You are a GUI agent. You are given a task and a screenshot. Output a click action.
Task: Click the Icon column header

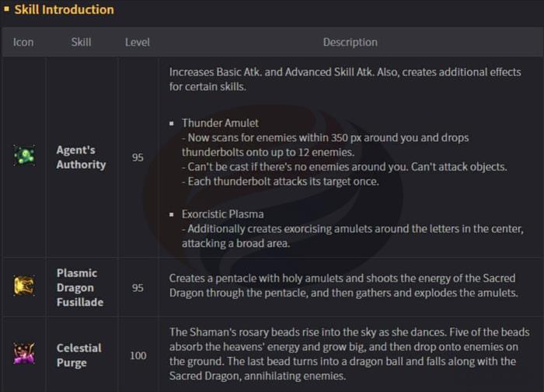tap(23, 42)
